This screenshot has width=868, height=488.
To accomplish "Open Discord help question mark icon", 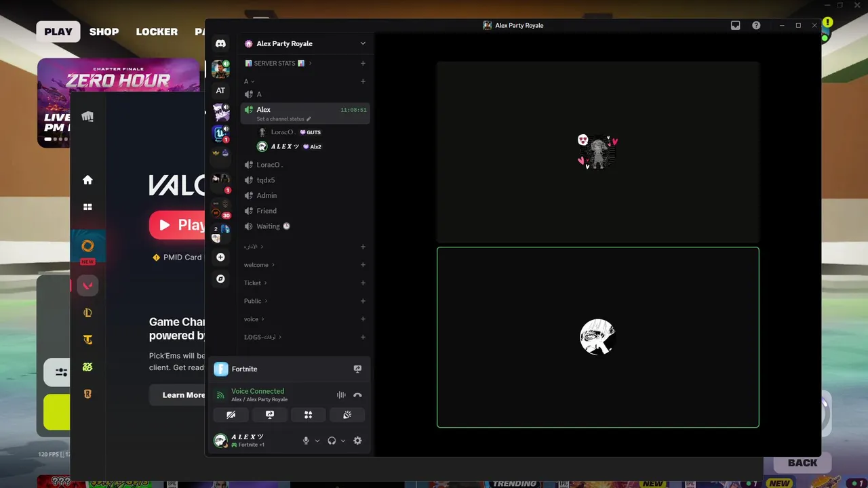I will point(756,25).
